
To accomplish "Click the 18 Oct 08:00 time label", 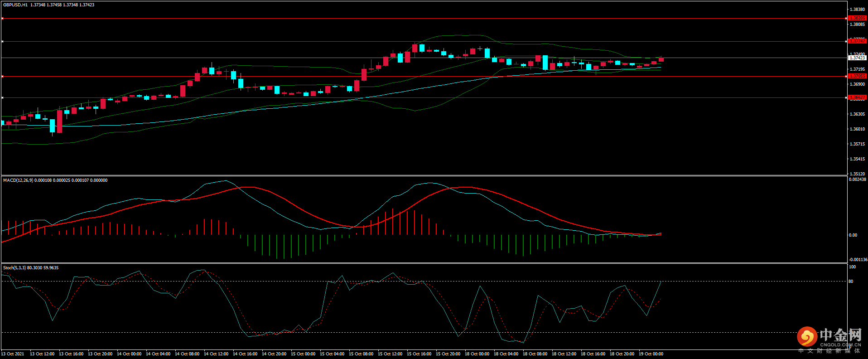I will 535,354.
